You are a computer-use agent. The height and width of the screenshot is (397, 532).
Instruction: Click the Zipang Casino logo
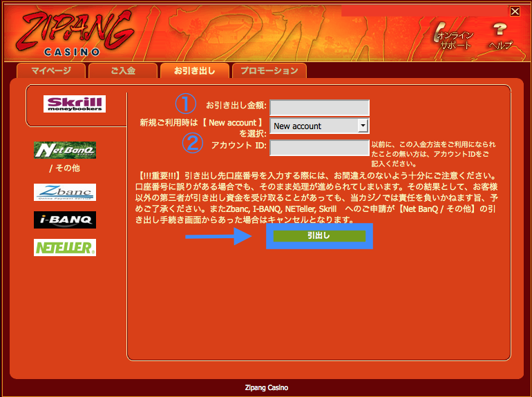click(74, 33)
